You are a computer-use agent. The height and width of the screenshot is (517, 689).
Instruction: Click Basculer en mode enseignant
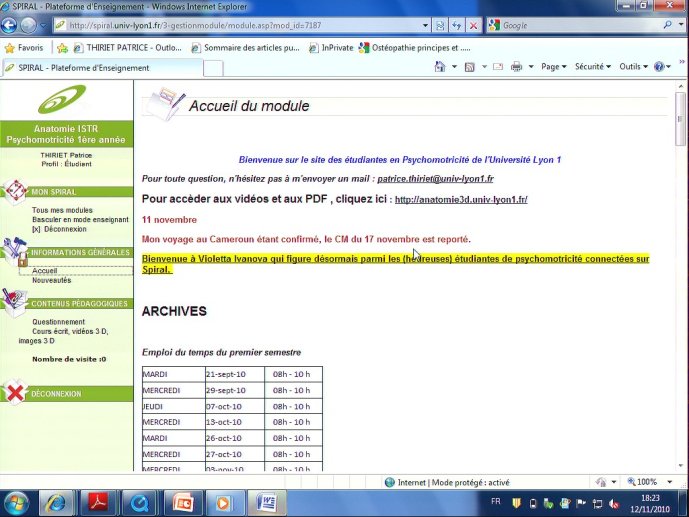click(80, 220)
